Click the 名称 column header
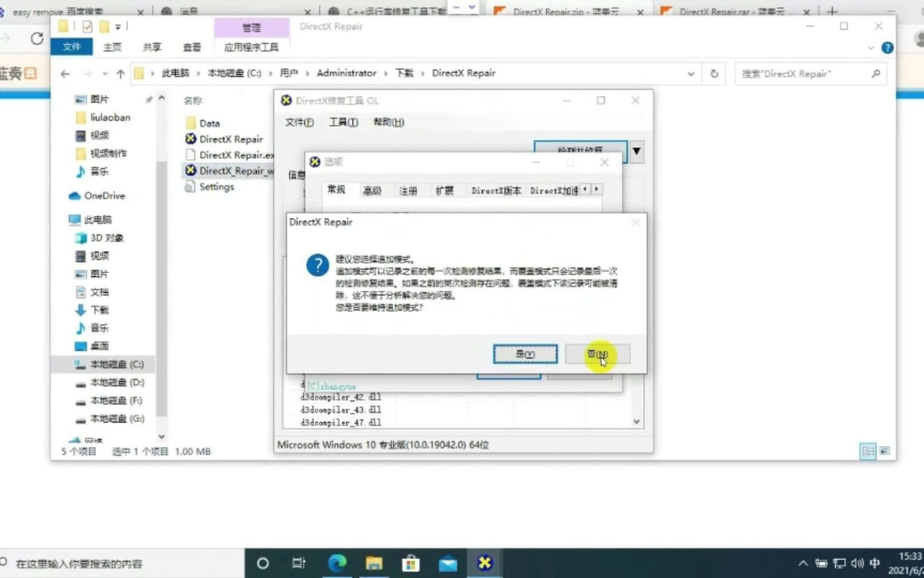 coord(193,100)
